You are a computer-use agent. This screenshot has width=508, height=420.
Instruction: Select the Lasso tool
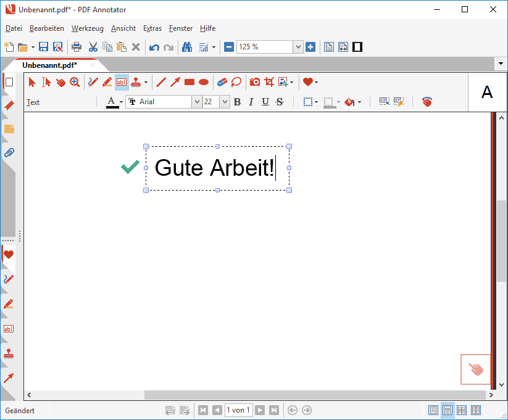236,82
